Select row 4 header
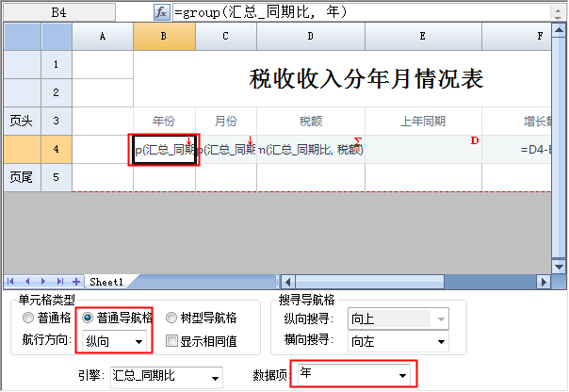This screenshot has height=392, width=569. point(57,150)
